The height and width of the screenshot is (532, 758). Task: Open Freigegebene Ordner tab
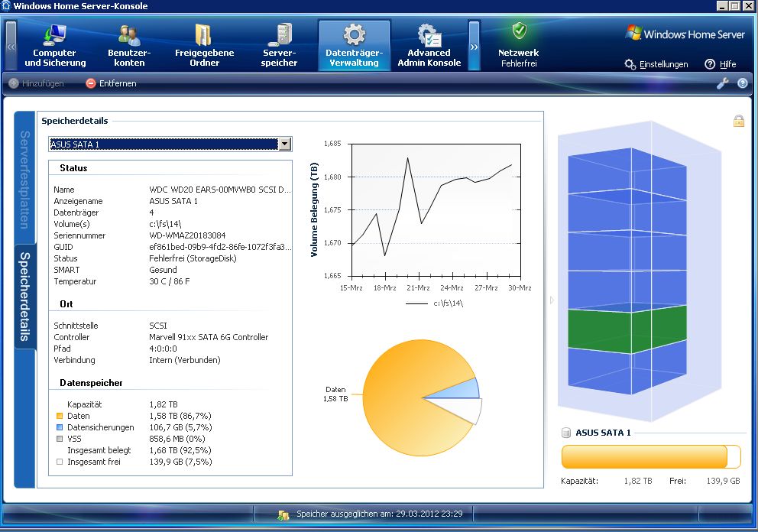pos(205,45)
